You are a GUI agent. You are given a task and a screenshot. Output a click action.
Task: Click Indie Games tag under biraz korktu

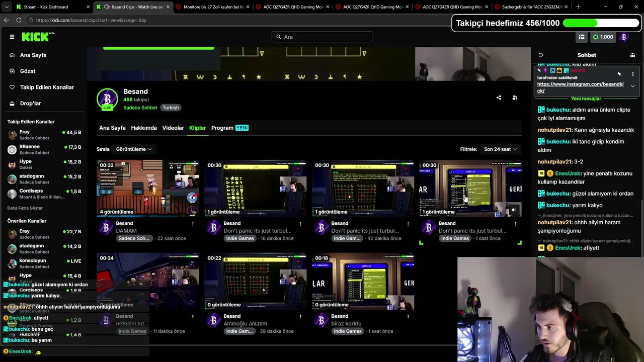point(348,331)
